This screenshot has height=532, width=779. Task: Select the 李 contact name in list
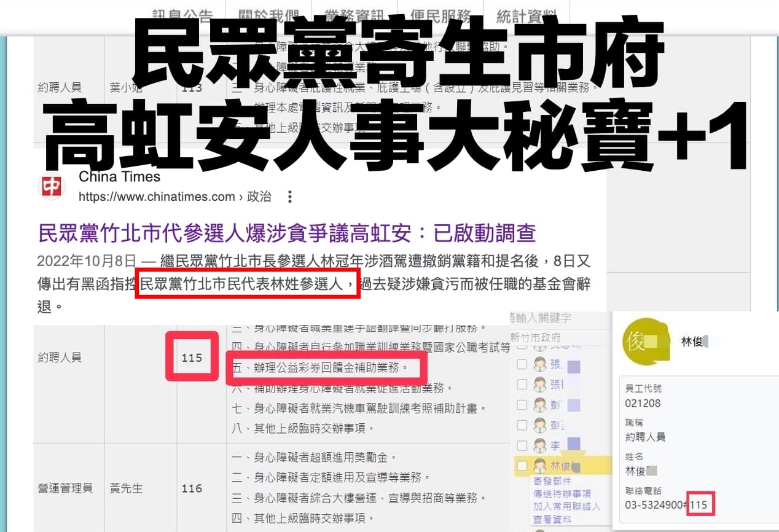click(555, 444)
